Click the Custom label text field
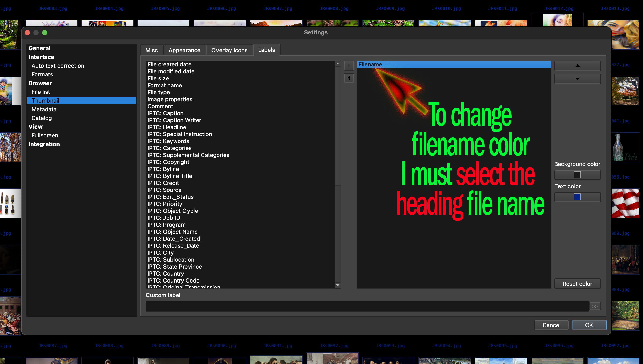Screen dimensions: 643x364 (x=367, y=306)
